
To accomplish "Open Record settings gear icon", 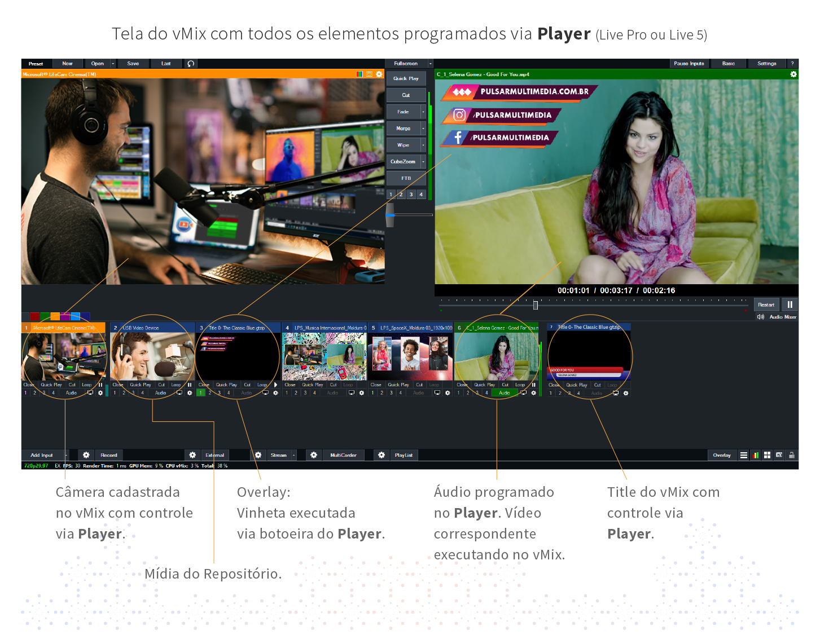I will tap(86, 455).
